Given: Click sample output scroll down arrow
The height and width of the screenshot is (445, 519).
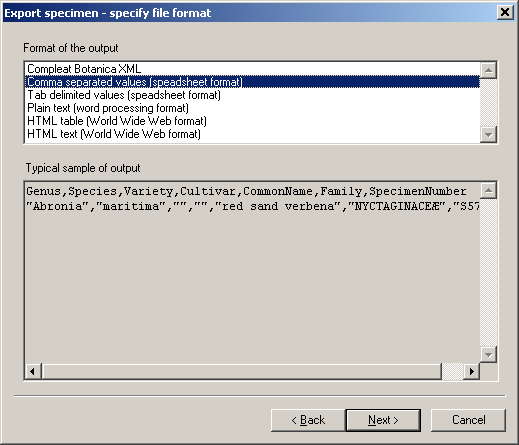Looking at the screenshot, I should (488, 354).
